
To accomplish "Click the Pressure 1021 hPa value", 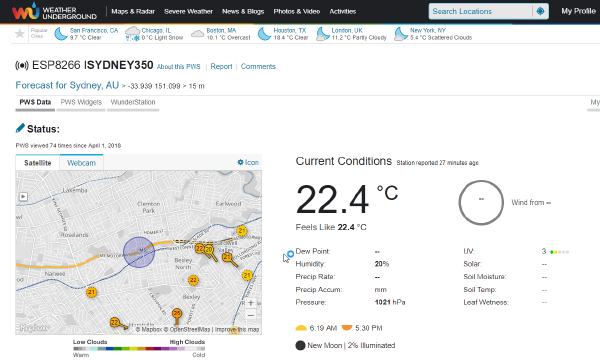I will (x=390, y=303).
